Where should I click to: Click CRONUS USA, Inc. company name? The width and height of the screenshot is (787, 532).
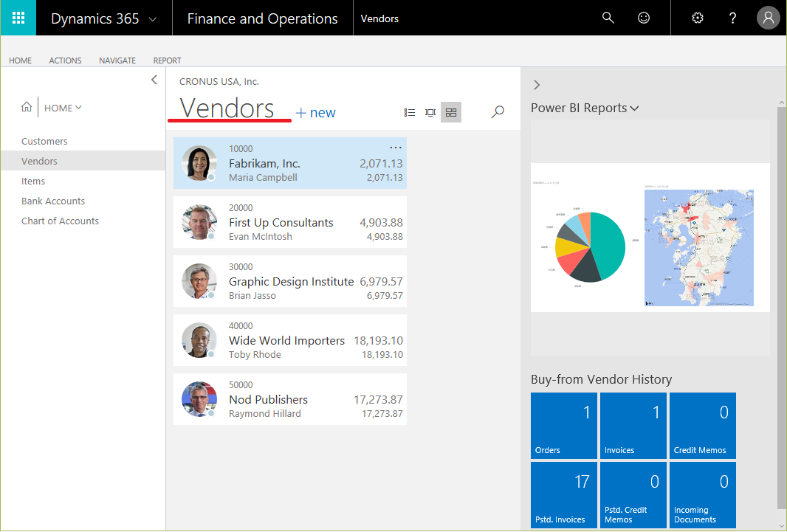219,82
